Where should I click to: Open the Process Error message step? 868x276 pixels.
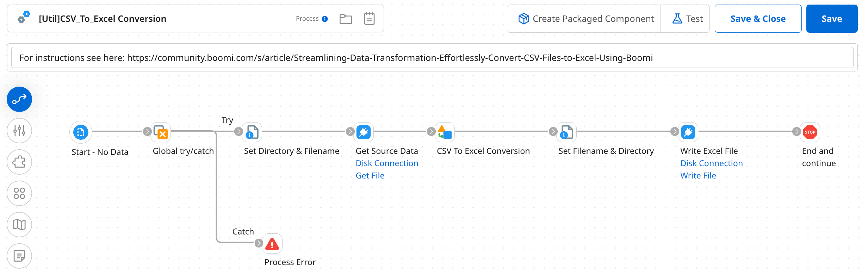(x=273, y=243)
